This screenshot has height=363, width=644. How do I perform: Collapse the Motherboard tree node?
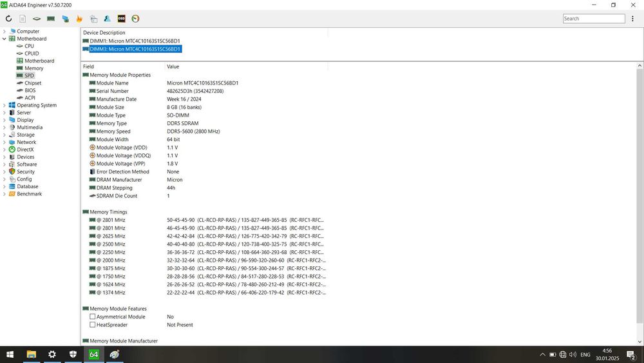click(4, 39)
